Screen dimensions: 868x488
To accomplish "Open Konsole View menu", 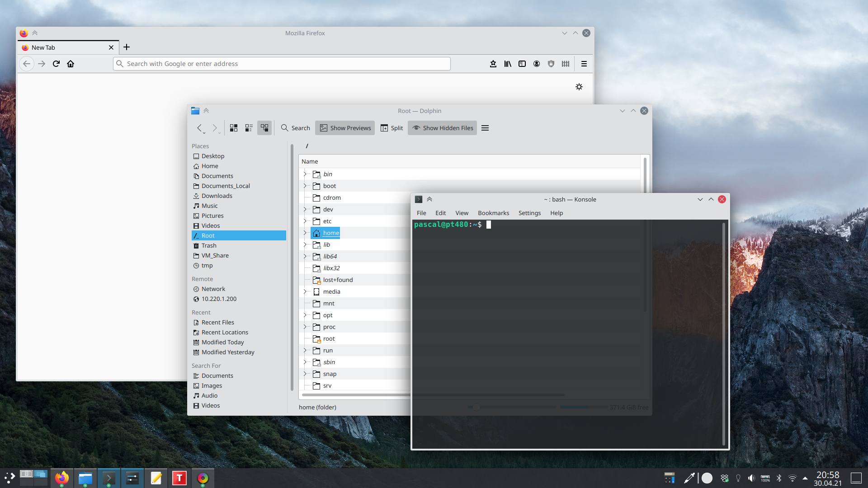I will click(x=462, y=213).
